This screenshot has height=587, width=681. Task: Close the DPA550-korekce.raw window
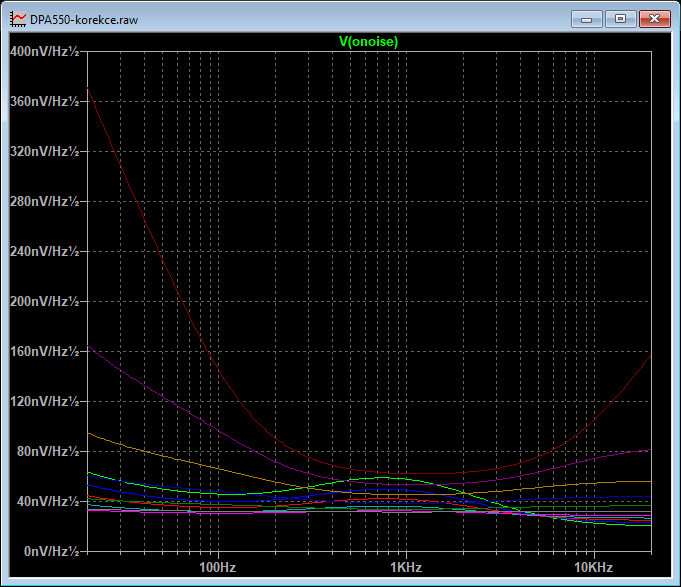655,19
